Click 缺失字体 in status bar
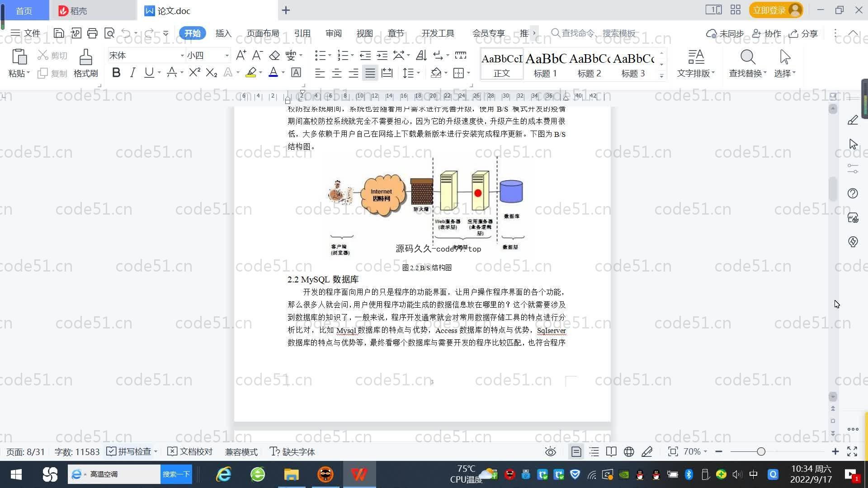Viewport: 868px width, 488px height. [x=292, y=451]
